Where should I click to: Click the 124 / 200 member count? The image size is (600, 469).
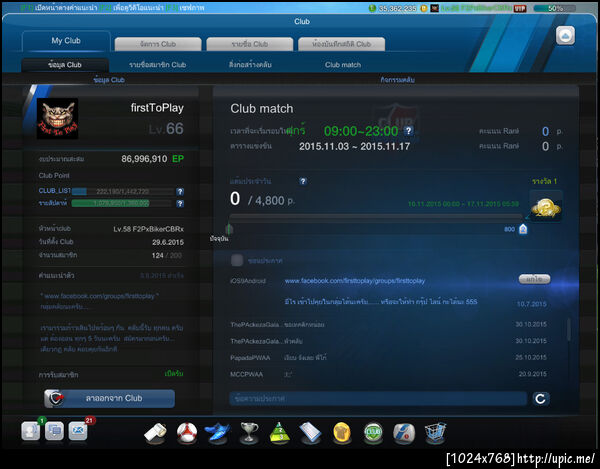(167, 255)
